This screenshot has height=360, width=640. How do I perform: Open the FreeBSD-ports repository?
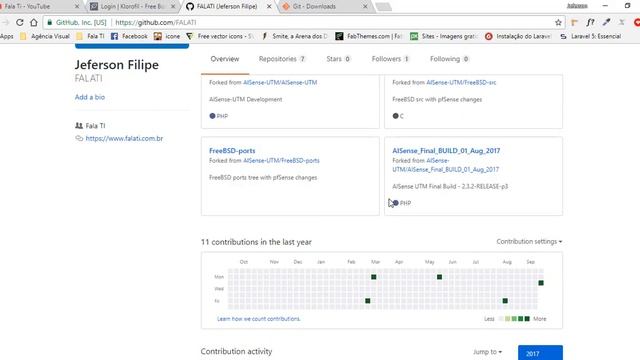point(232,151)
